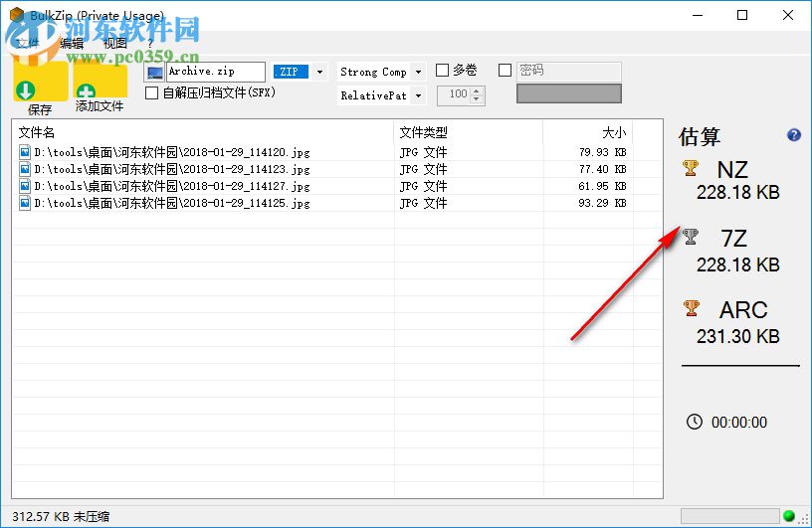Click the gray password strength bar
The image size is (812, 528).
tap(568, 93)
